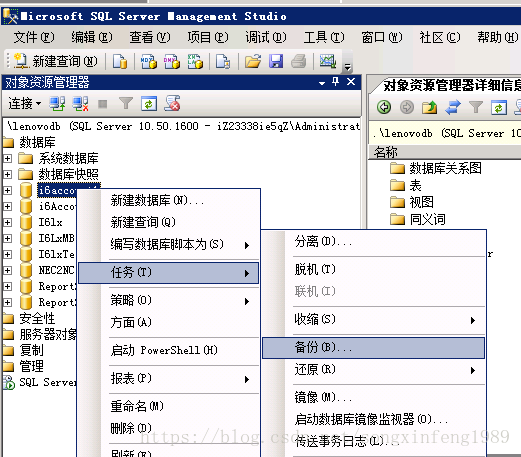
Task: Click the Activity Monitor icon
Action: [328, 61]
